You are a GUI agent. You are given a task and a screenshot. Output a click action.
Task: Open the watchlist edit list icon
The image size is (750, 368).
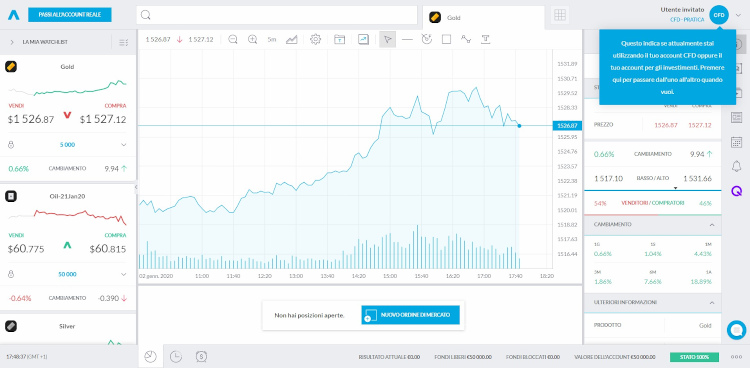pos(123,42)
